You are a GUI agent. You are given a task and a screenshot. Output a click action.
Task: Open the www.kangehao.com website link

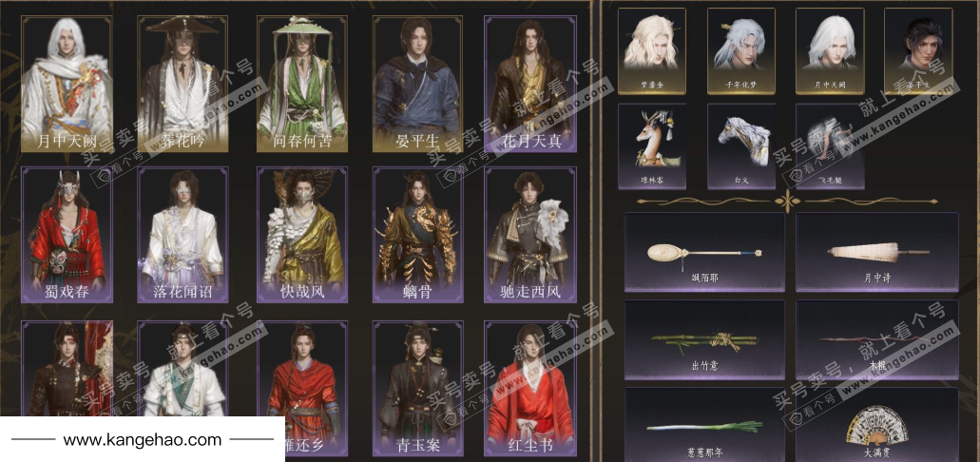143,439
